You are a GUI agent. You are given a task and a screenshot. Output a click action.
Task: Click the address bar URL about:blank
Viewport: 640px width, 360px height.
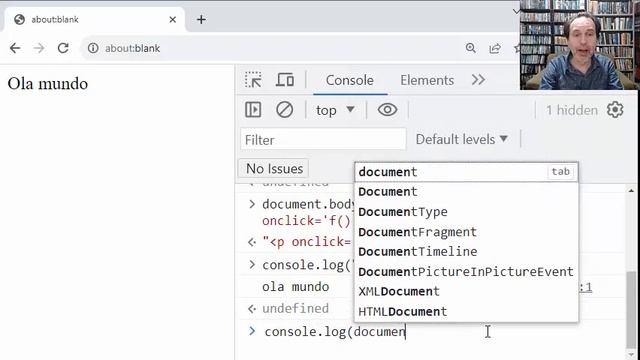tap(133, 49)
